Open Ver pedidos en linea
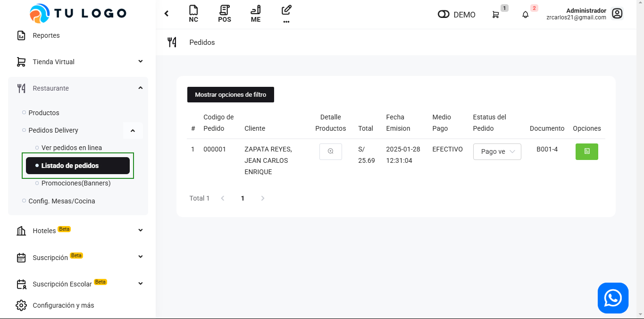644x319 pixels. pyautogui.click(x=71, y=148)
